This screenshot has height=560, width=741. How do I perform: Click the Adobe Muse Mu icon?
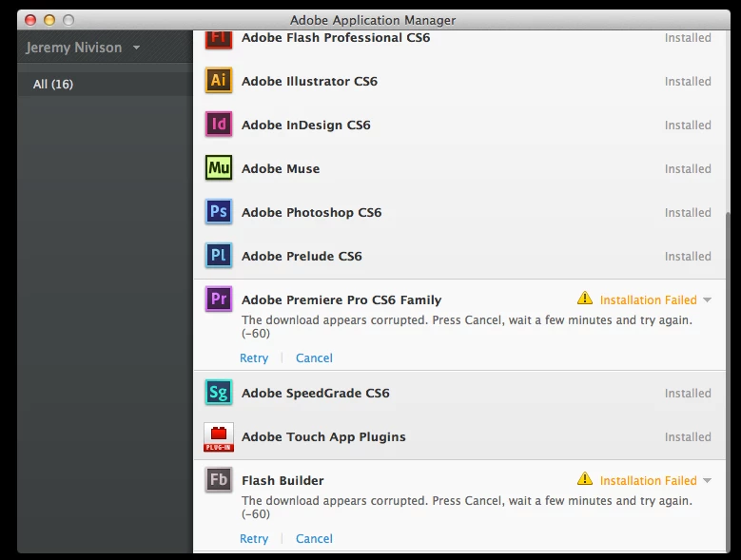219,167
